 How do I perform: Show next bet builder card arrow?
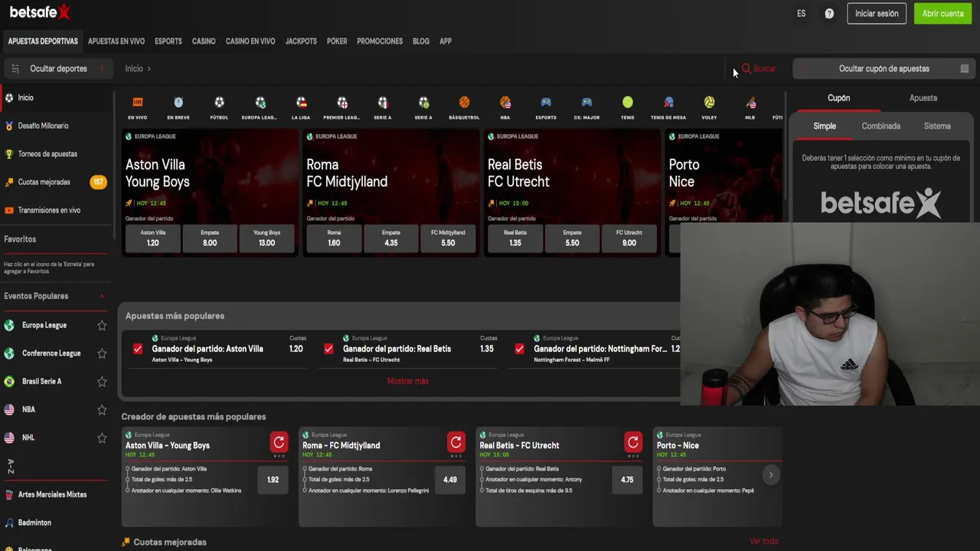(771, 475)
